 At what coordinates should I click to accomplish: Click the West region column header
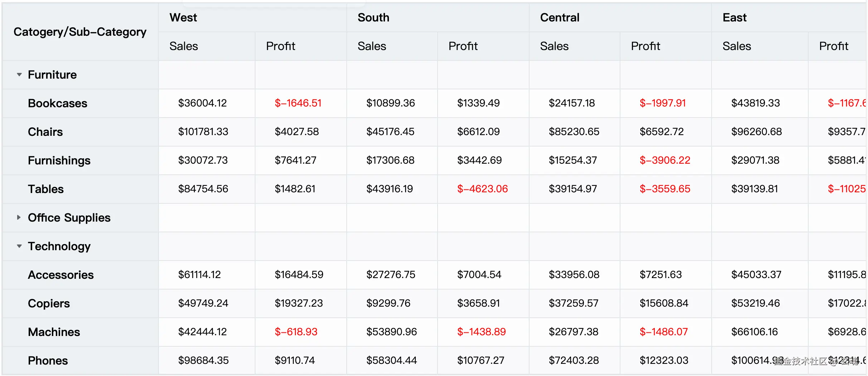click(x=183, y=18)
